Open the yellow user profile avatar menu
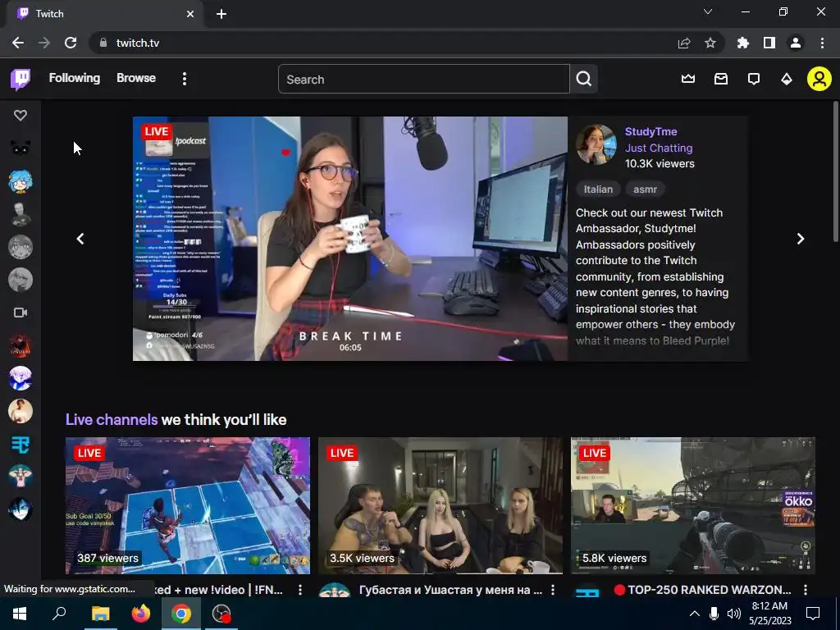 click(x=819, y=79)
